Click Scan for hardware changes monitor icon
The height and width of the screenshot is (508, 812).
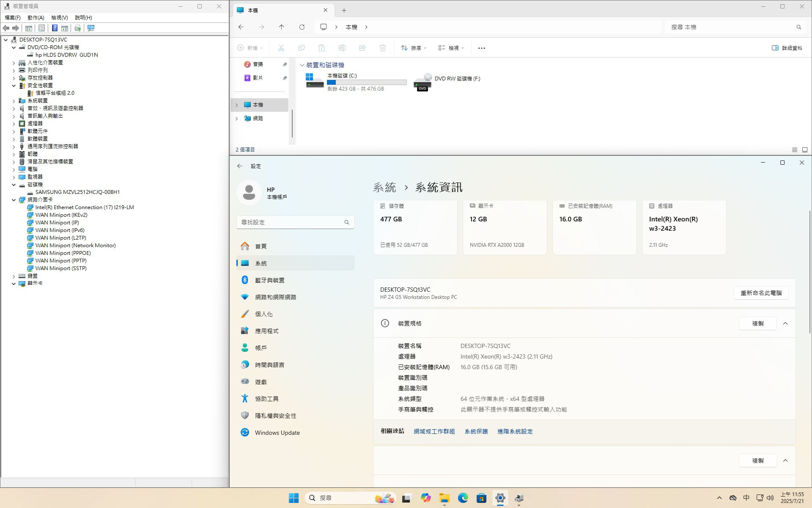point(91,28)
